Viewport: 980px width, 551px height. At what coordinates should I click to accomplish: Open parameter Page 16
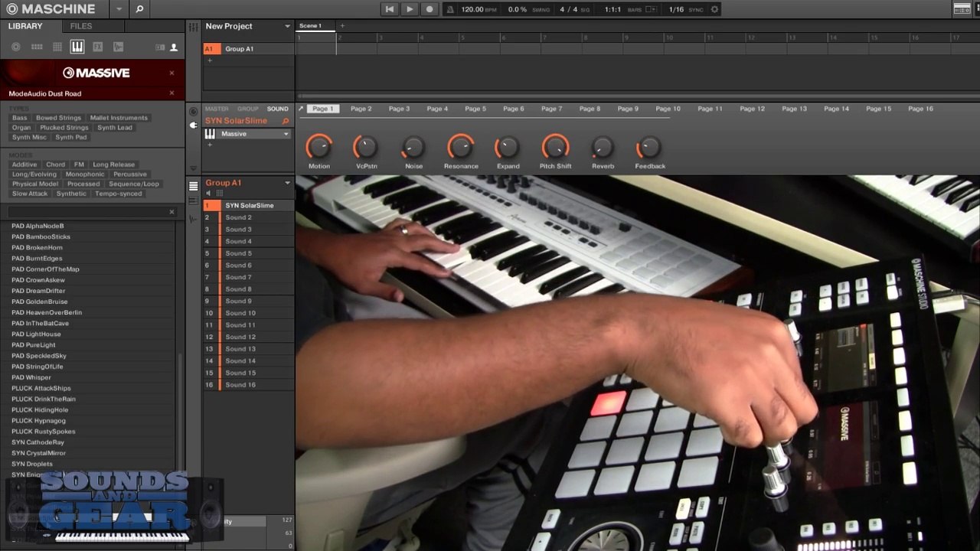pyautogui.click(x=920, y=109)
